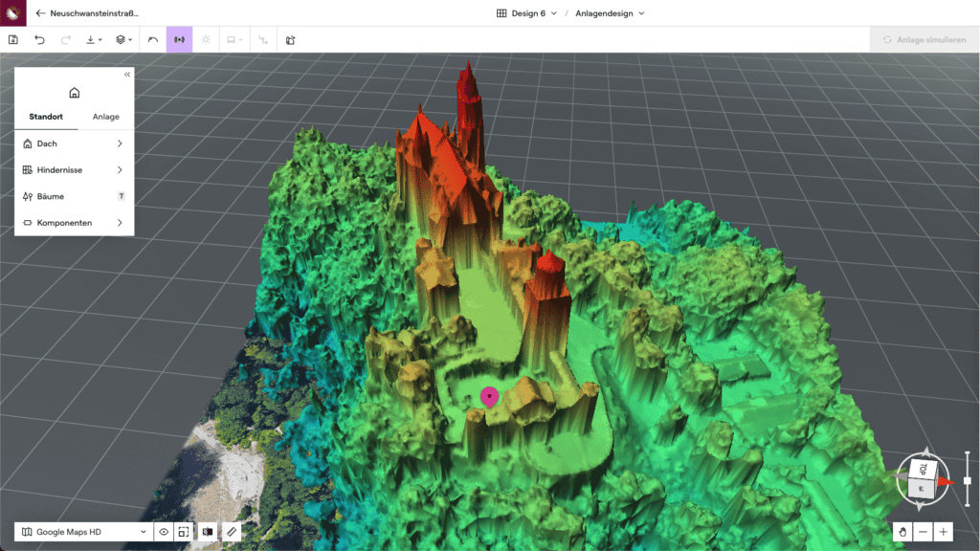Screen dimensions: 980x551
Task: Click the gray left arrow on the view gizmo
Action: (900, 478)
